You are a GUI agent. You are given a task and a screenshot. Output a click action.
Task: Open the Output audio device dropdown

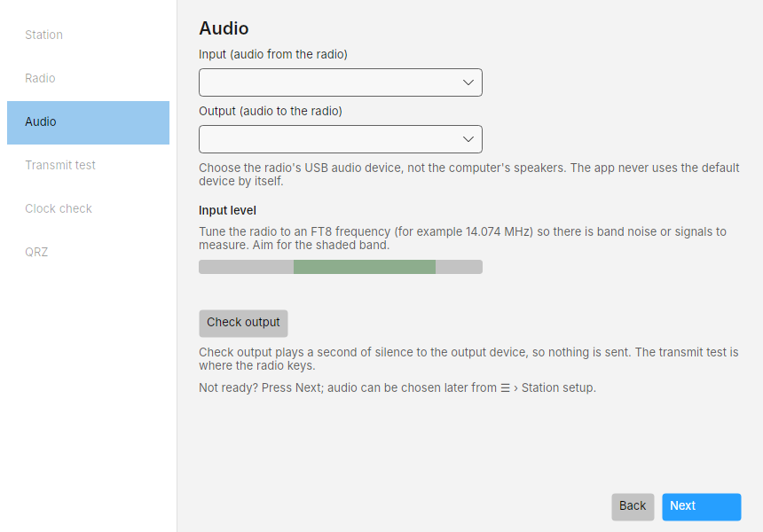341,139
